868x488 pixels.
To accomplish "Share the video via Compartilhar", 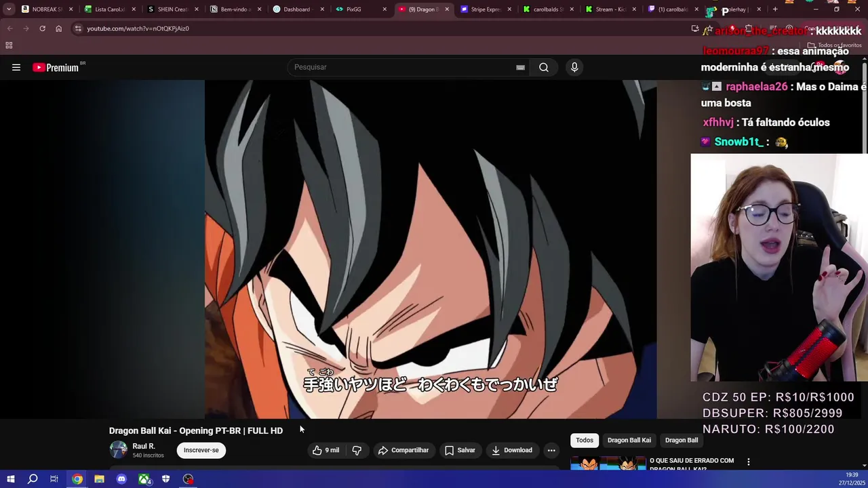I will 403,450.
